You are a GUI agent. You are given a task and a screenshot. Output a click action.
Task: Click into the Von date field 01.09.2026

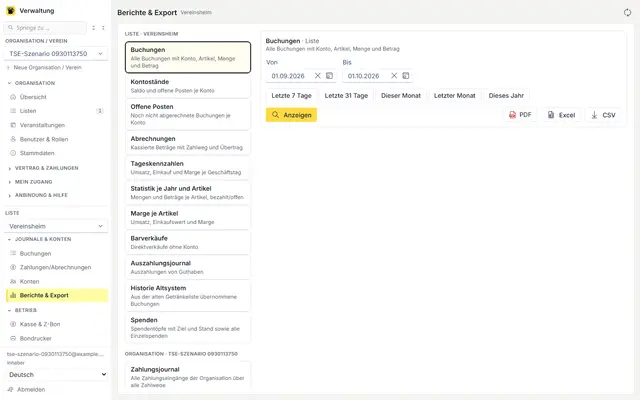288,76
